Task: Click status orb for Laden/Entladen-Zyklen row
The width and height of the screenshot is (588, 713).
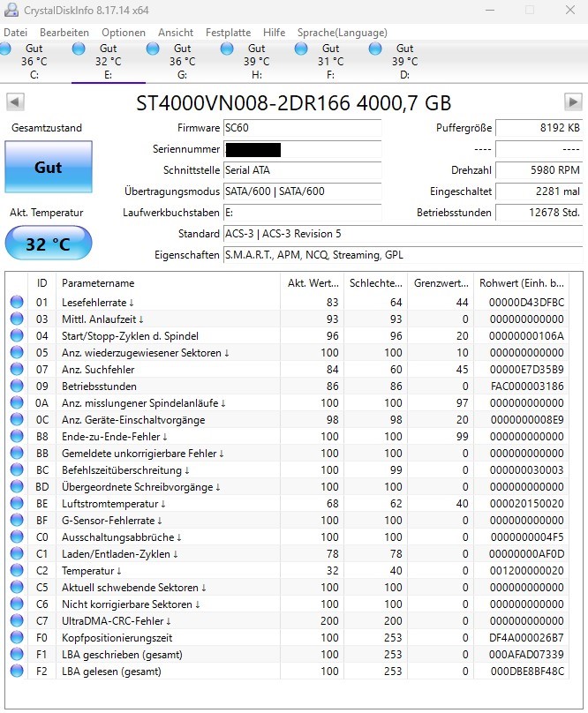Action: (x=17, y=553)
